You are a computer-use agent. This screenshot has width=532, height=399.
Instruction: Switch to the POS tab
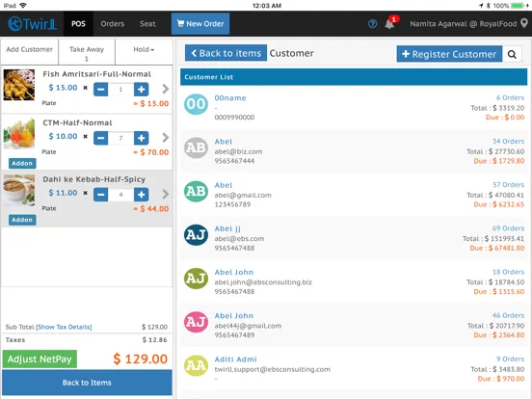(x=78, y=24)
